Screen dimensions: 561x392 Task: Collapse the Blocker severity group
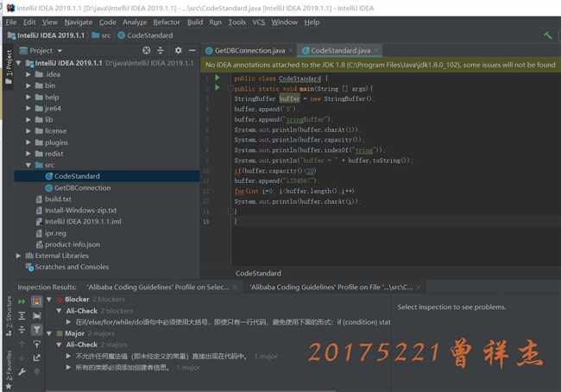[x=49, y=300]
